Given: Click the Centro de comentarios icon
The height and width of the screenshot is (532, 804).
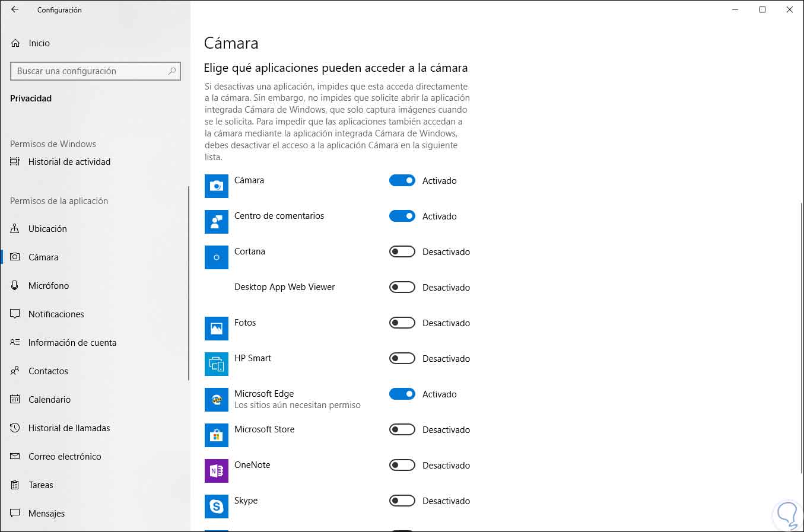Looking at the screenshot, I should pyautogui.click(x=216, y=222).
